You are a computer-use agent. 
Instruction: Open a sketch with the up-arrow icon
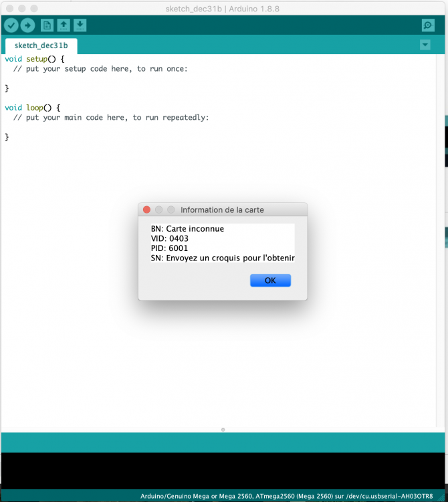coord(64,25)
